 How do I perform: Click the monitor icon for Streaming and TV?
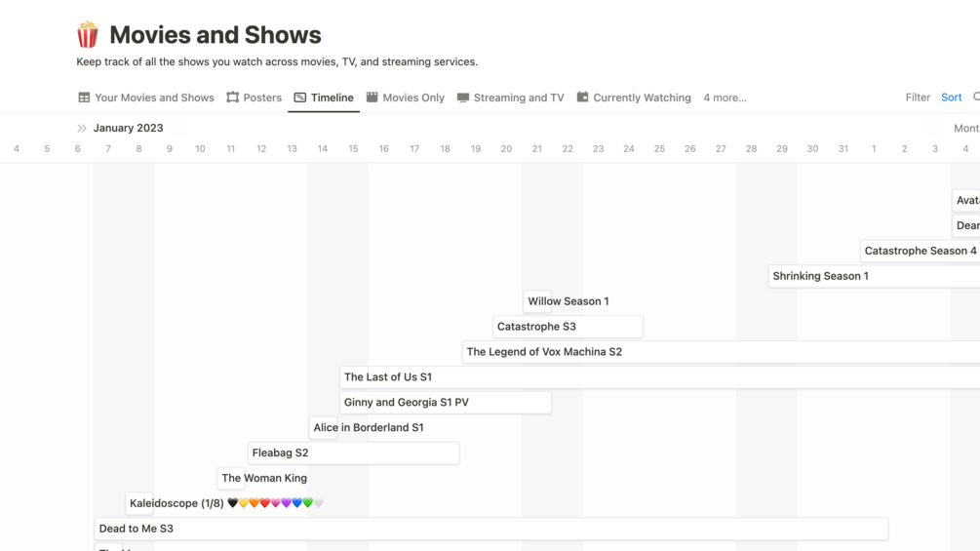click(462, 98)
